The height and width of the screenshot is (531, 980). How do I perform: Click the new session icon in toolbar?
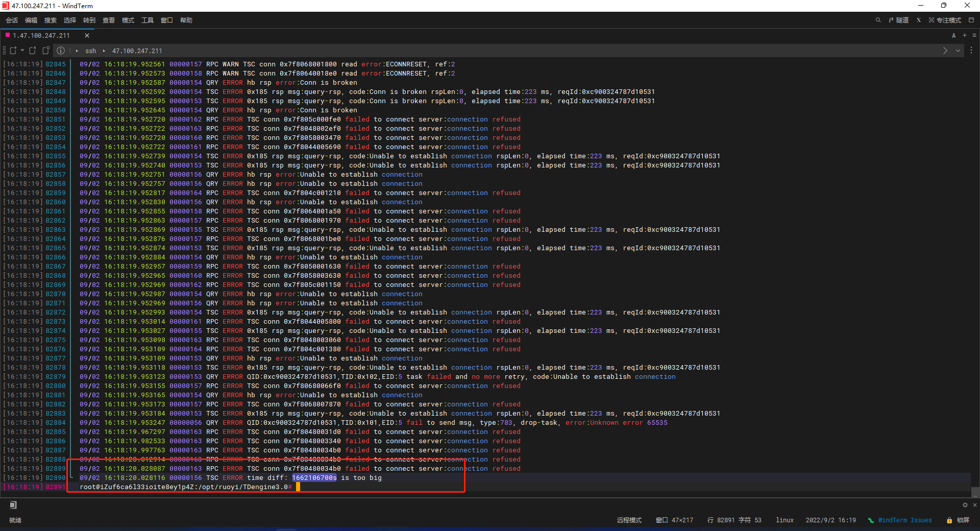(x=13, y=51)
